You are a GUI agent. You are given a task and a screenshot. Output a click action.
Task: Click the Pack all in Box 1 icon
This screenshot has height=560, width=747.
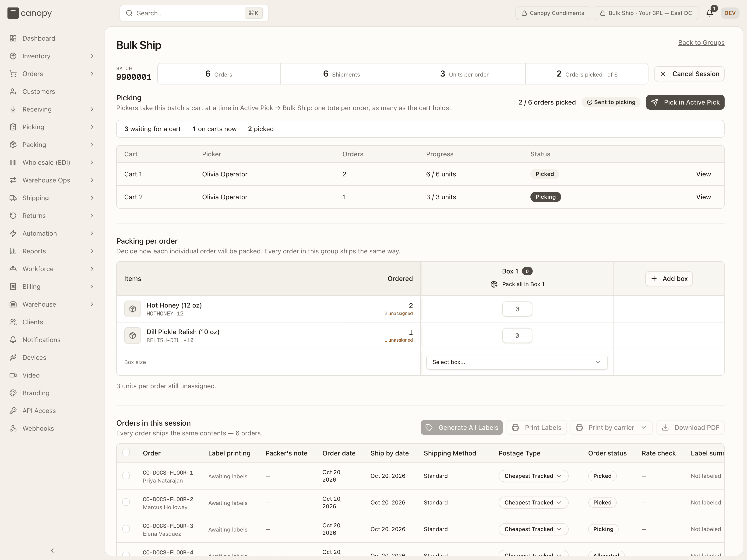pos(494,284)
